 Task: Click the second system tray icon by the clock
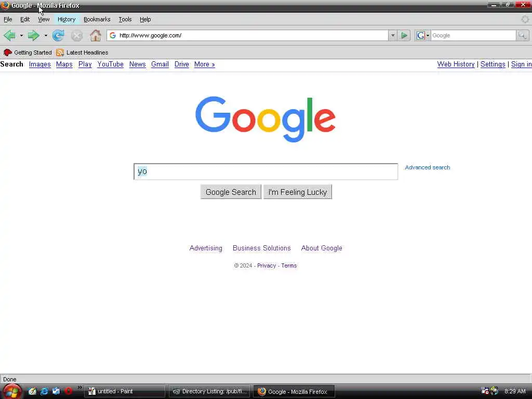[x=495, y=391]
